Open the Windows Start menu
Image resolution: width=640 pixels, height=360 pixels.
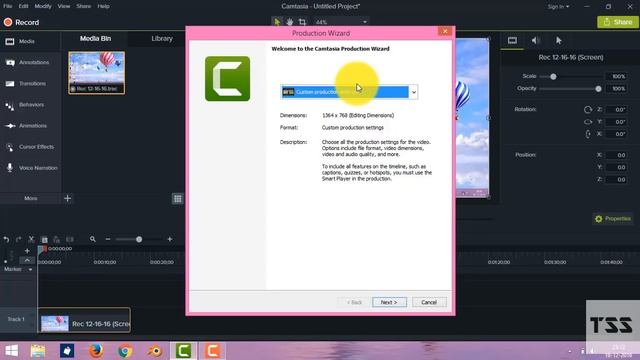11,351
